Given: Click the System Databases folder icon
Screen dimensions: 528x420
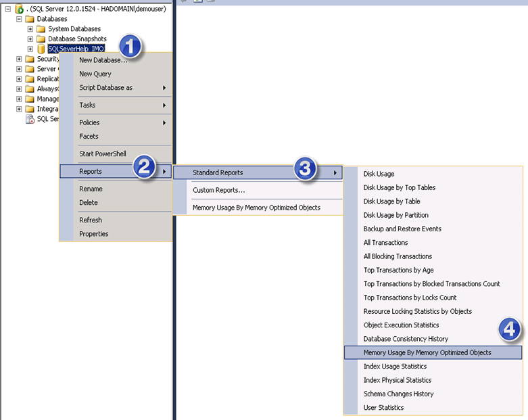Looking at the screenshot, I should point(41,29).
